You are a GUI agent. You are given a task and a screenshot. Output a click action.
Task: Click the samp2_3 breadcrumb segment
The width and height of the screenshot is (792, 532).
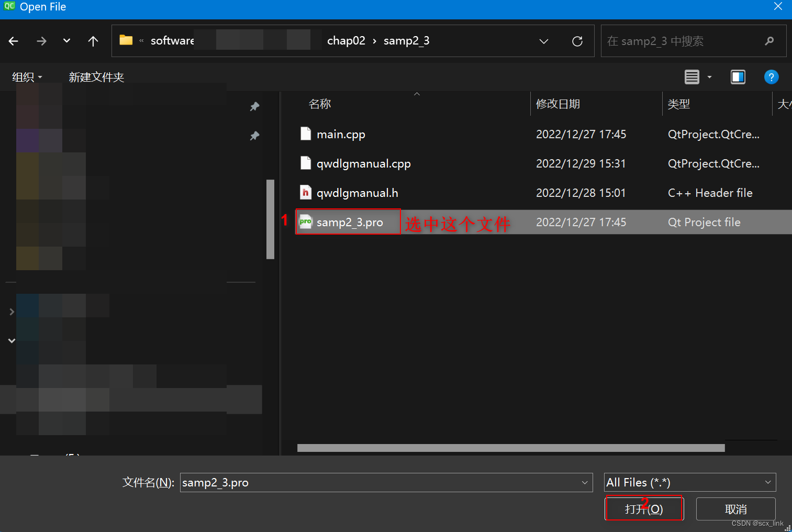click(x=406, y=41)
